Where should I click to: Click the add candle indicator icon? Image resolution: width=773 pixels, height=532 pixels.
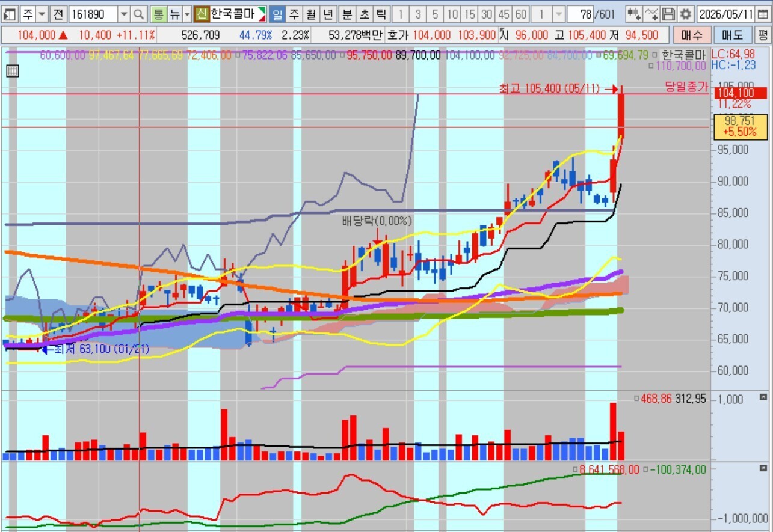click(x=633, y=14)
